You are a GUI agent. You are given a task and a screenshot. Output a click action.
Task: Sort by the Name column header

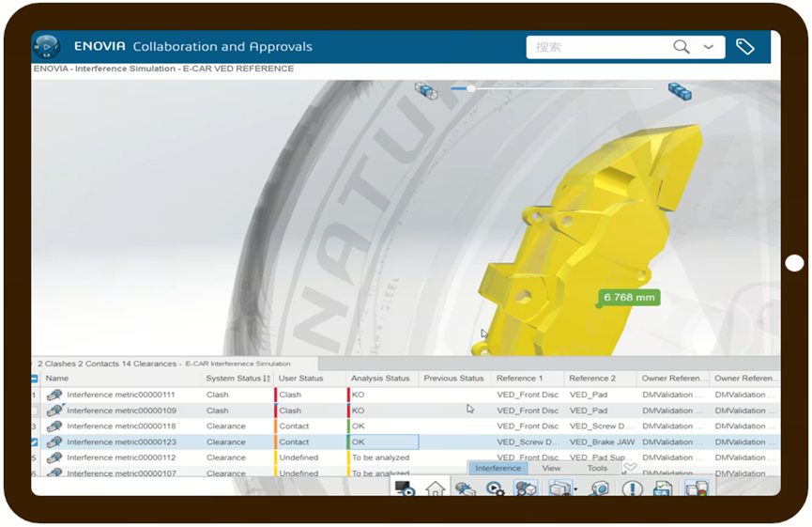pos(57,379)
